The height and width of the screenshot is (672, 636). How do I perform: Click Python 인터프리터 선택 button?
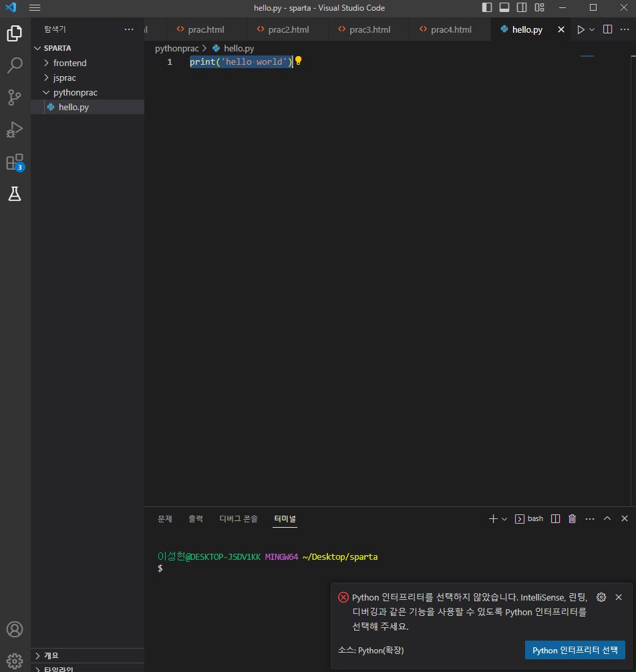click(575, 650)
